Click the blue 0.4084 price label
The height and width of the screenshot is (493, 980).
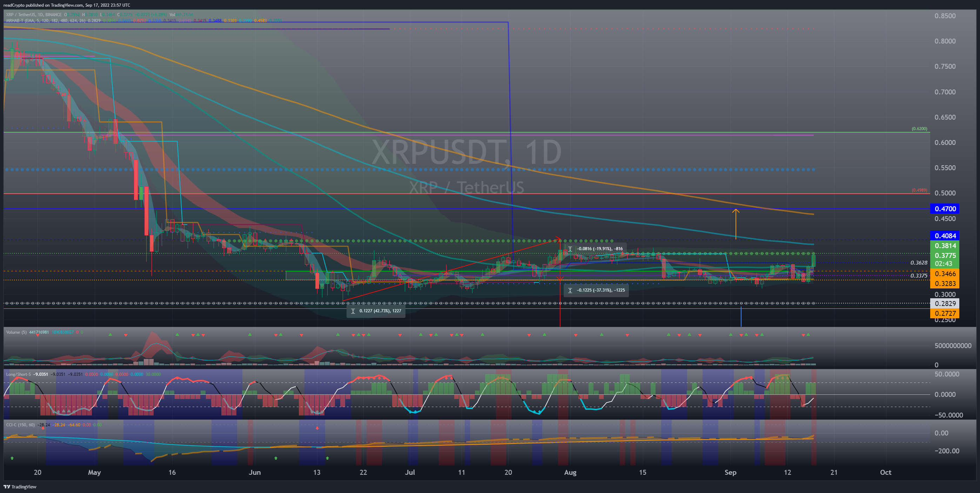tap(945, 236)
